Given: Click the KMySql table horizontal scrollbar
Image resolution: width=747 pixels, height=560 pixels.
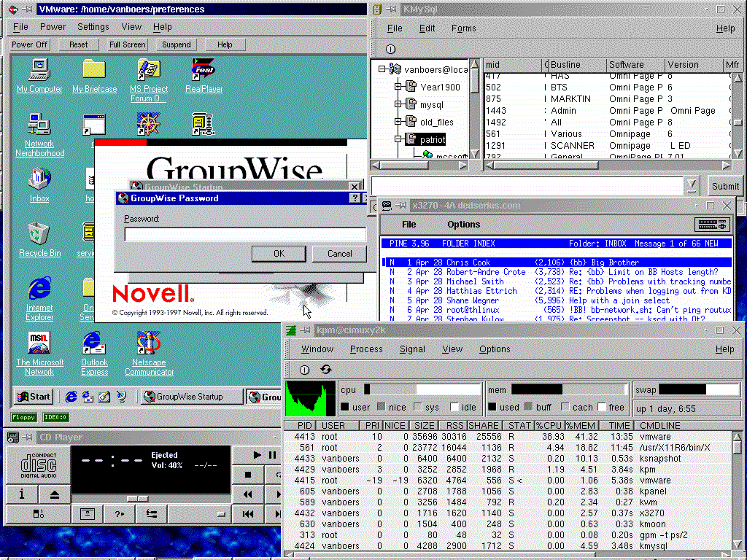Looking at the screenshot, I should (x=608, y=166).
